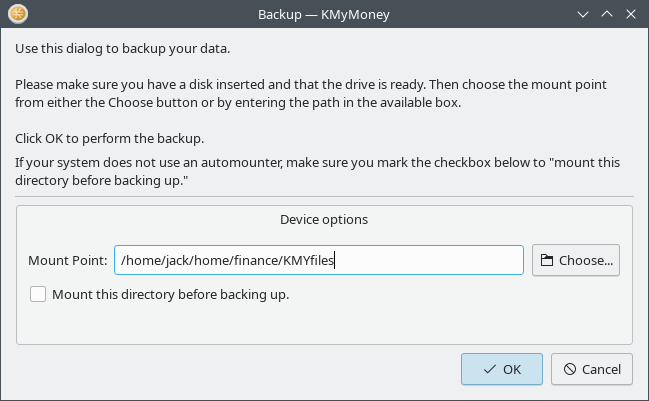649x401 pixels.
Task: Enable "Mount this directory before backing up" checkbox
Action: (38, 294)
